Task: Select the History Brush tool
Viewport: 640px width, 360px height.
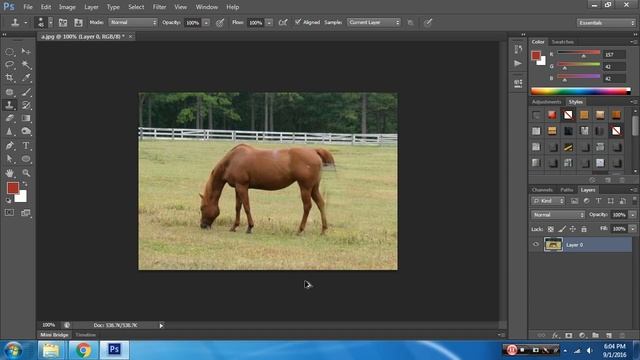Action: [x=26, y=105]
